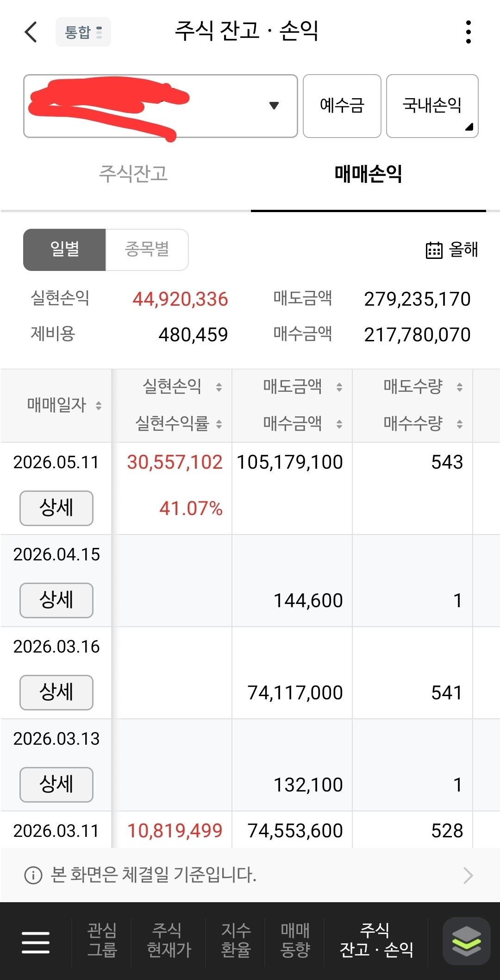Expand the account selection dropdown arrow
The width and height of the screenshot is (500, 980).
[x=274, y=106]
